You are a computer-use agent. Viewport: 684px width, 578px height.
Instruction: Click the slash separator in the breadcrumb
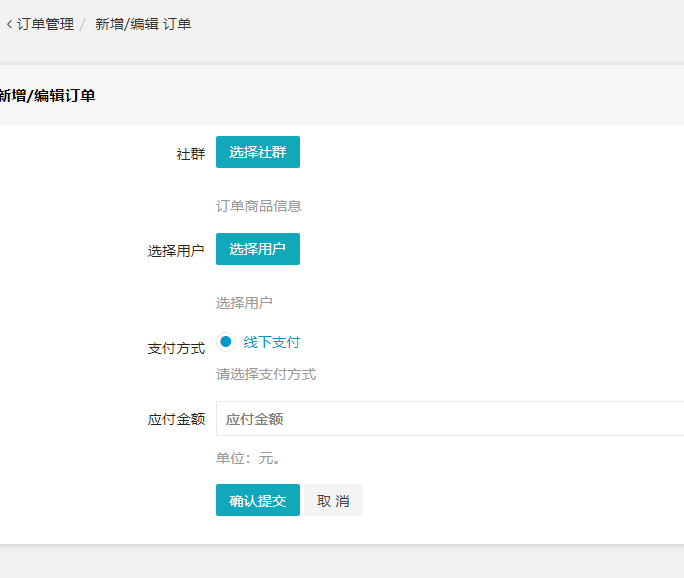coord(83,24)
